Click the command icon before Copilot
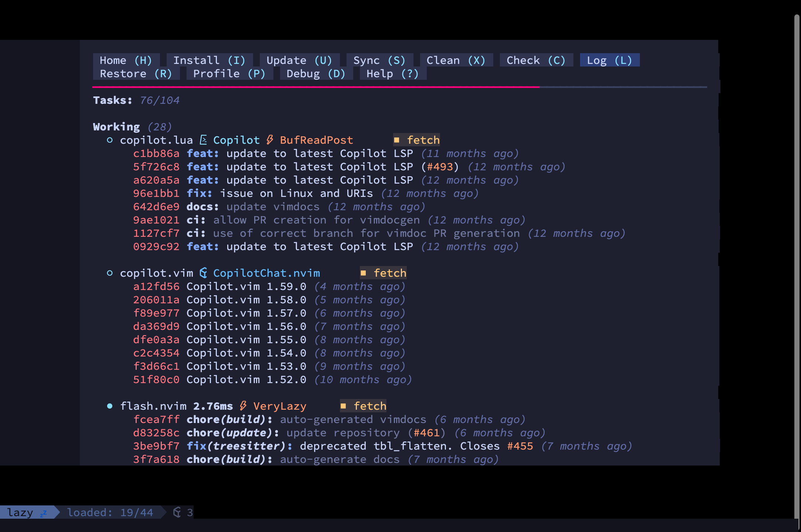 point(203,140)
